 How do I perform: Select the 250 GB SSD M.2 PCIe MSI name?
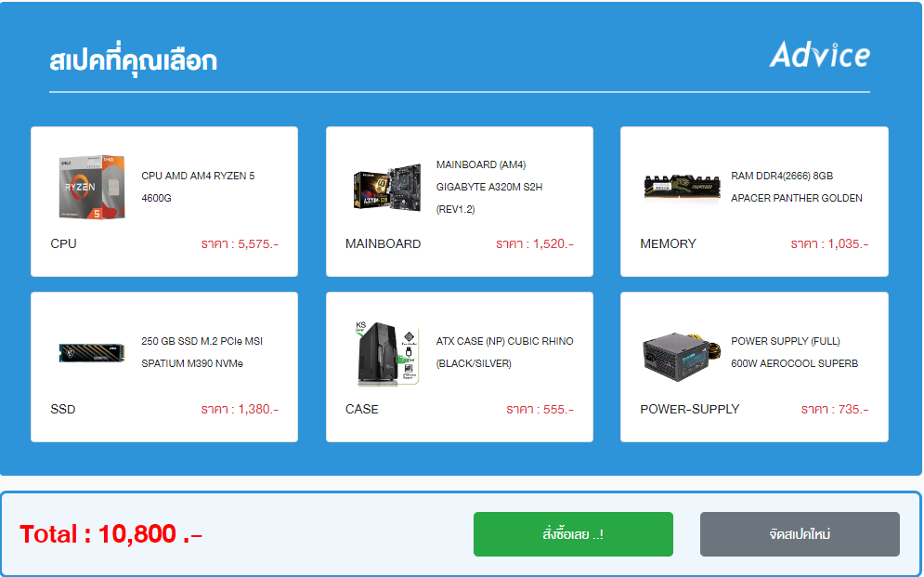click(x=202, y=352)
